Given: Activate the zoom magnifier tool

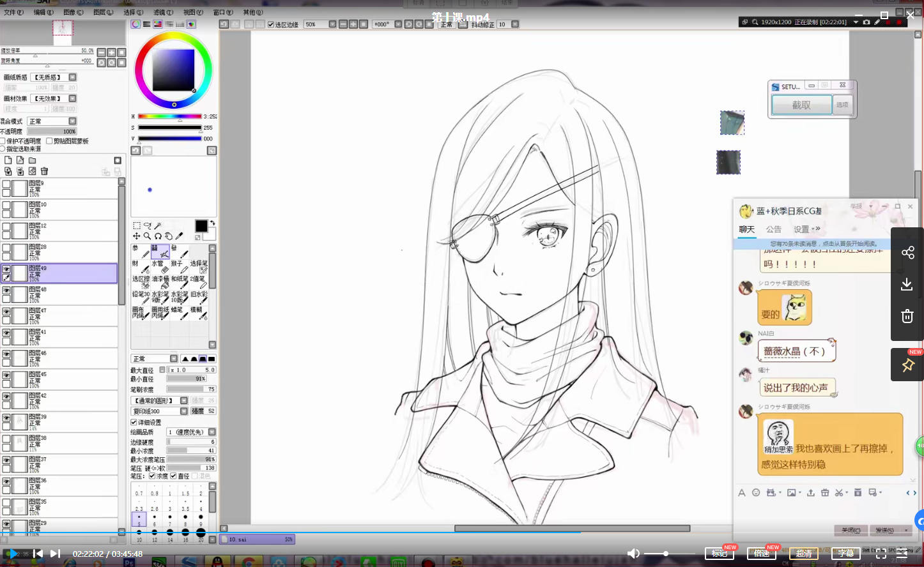Looking at the screenshot, I should click(147, 236).
